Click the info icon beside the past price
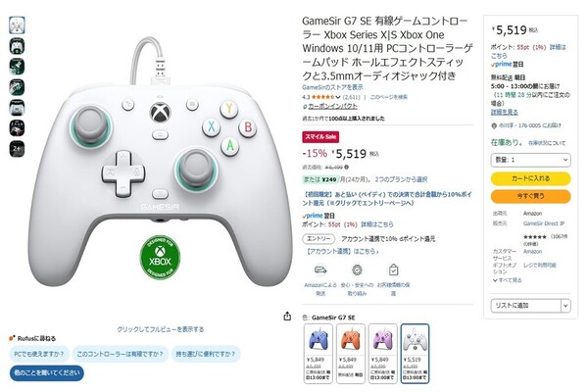The image size is (588, 392). point(347,168)
